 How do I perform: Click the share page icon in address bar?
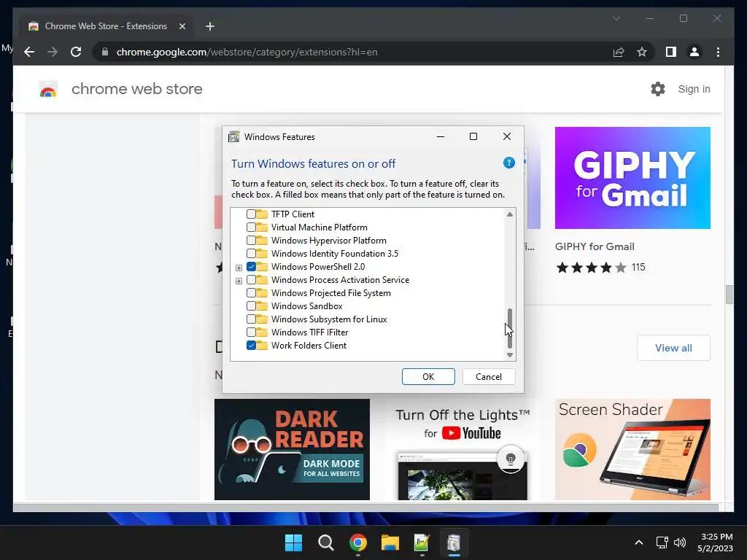point(619,52)
